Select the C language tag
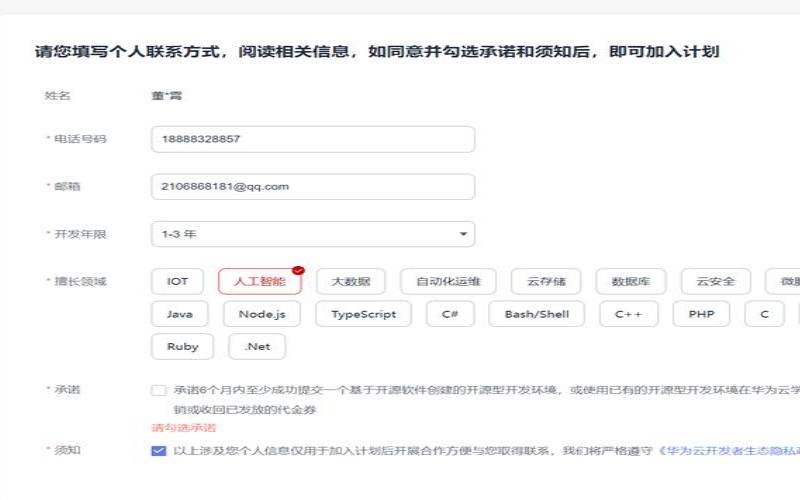The width and height of the screenshot is (800, 500). point(764,314)
